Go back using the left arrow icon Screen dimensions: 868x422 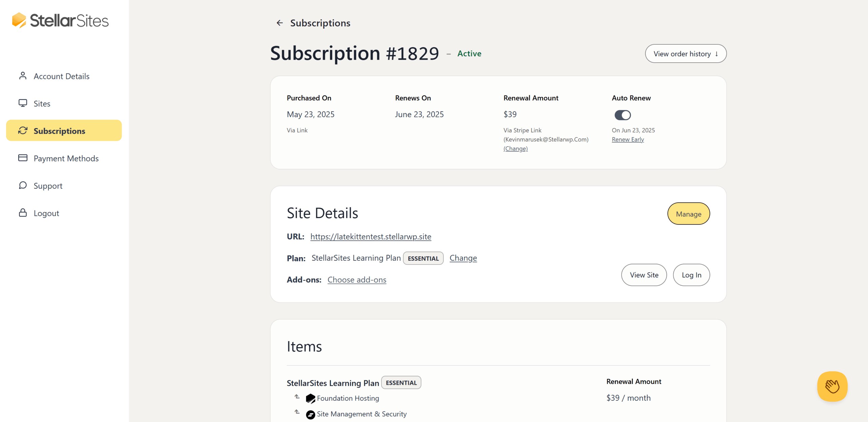279,23
